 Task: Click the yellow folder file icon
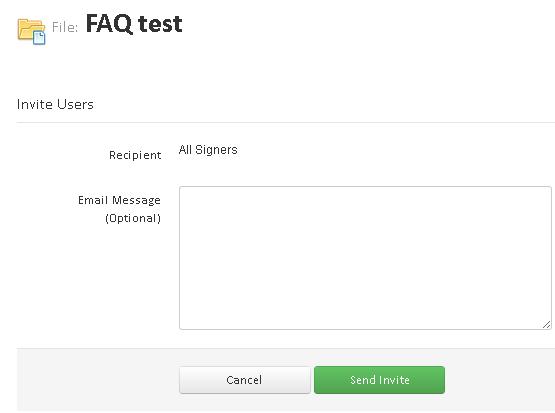tap(31, 31)
